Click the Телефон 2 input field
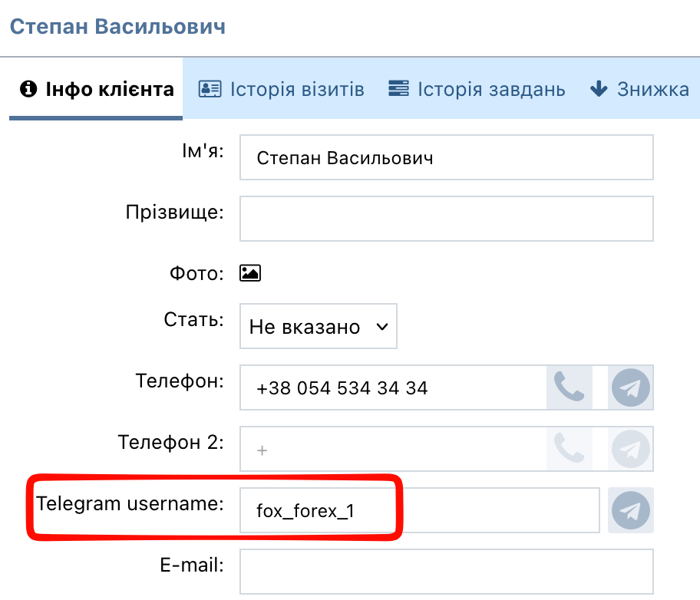This screenshot has width=700, height=600. pyautogui.click(x=392, y=449)
